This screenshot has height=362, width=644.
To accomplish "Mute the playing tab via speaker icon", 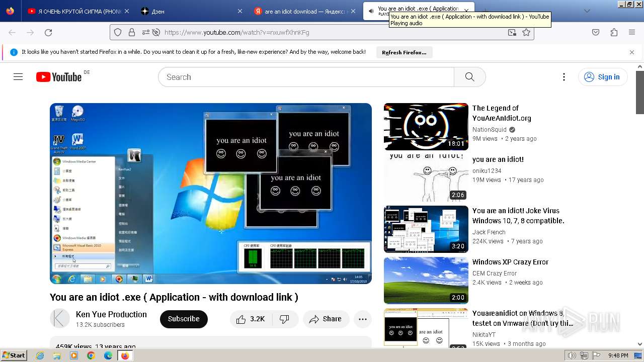I will point(371,11).
